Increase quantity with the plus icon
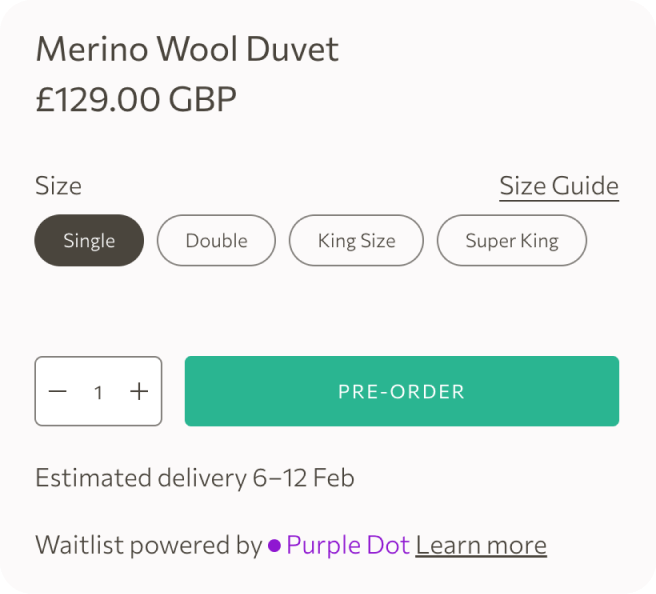 tap(139, 391)
